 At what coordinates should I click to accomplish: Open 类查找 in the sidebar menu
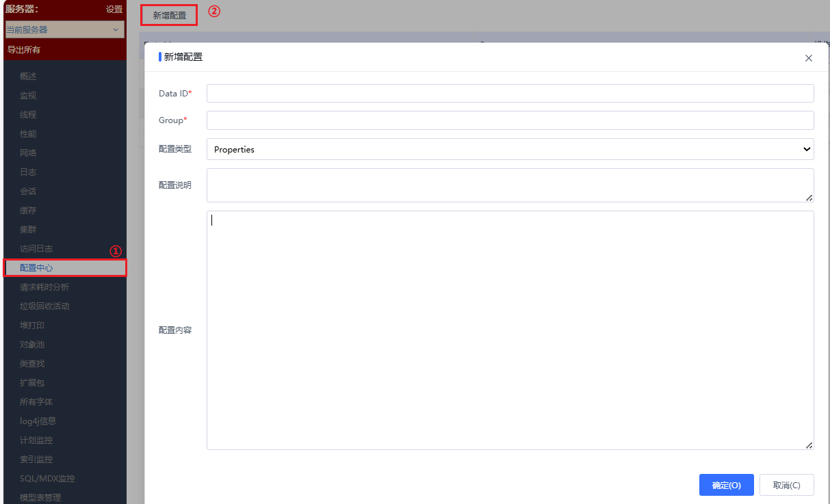point(32,364)
